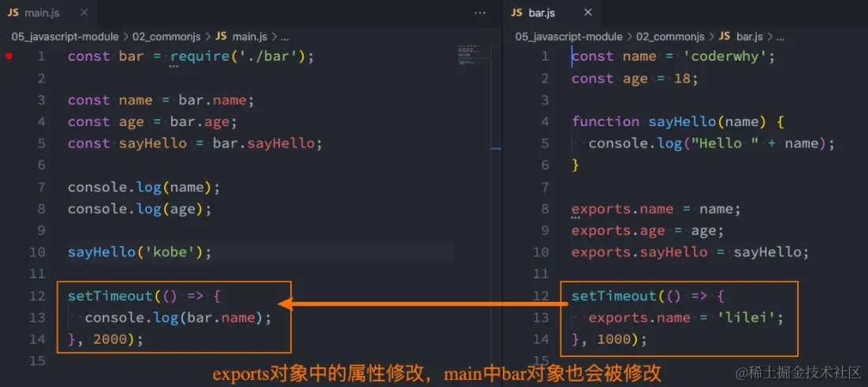Select line number 6 in bar.js gutter
The image size is (868, 387).
[546, 165]
